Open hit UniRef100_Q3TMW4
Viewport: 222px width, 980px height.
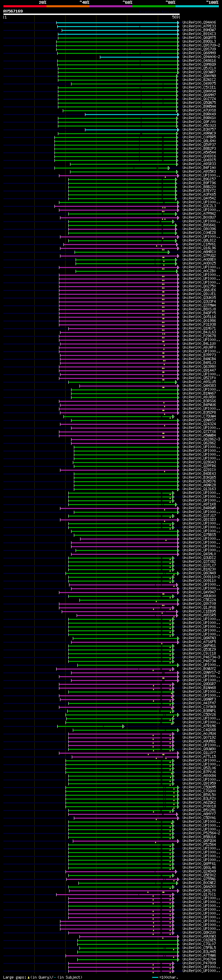tap(199, 306)
